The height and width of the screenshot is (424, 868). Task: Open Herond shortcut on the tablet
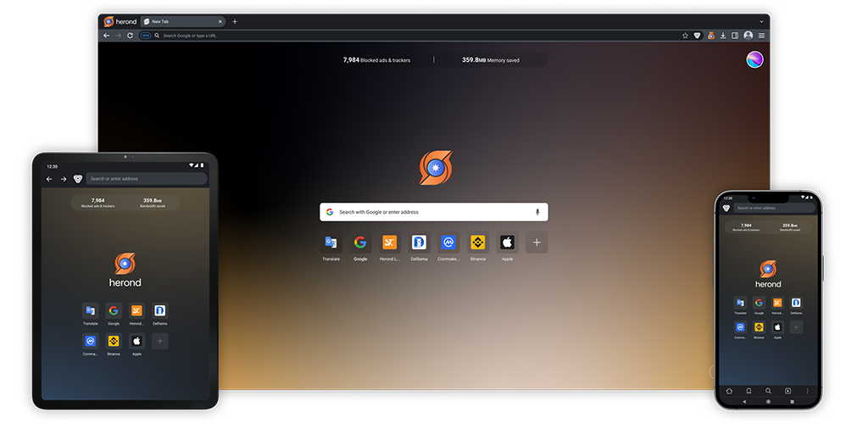(x=136, y=315)
